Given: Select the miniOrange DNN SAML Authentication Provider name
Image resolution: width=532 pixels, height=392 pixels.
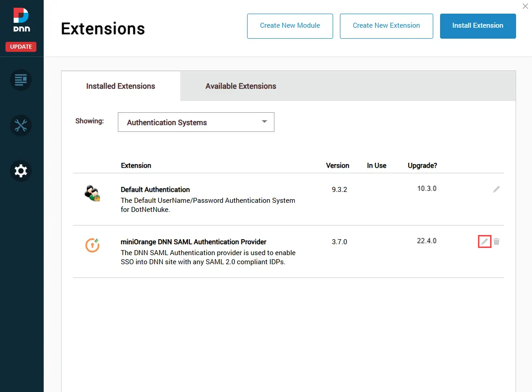Looking at the screenshot, I should (193, 242).
